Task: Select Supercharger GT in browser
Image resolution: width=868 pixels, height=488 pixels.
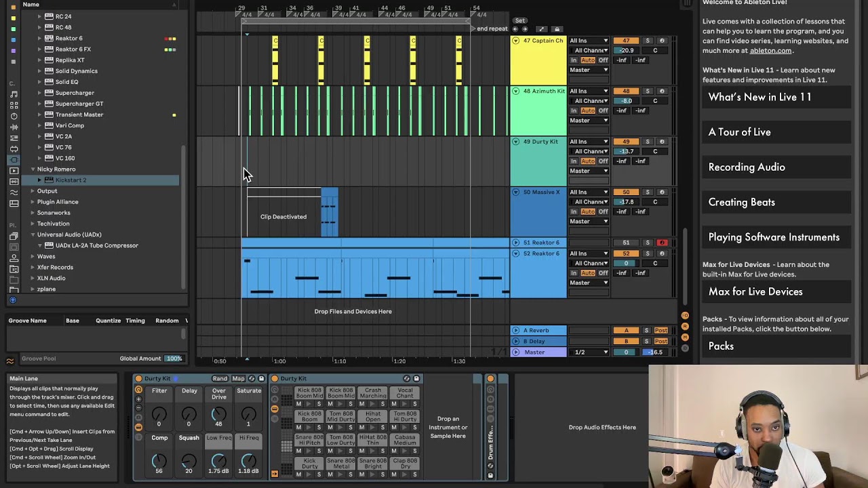Action: [79, 104]
